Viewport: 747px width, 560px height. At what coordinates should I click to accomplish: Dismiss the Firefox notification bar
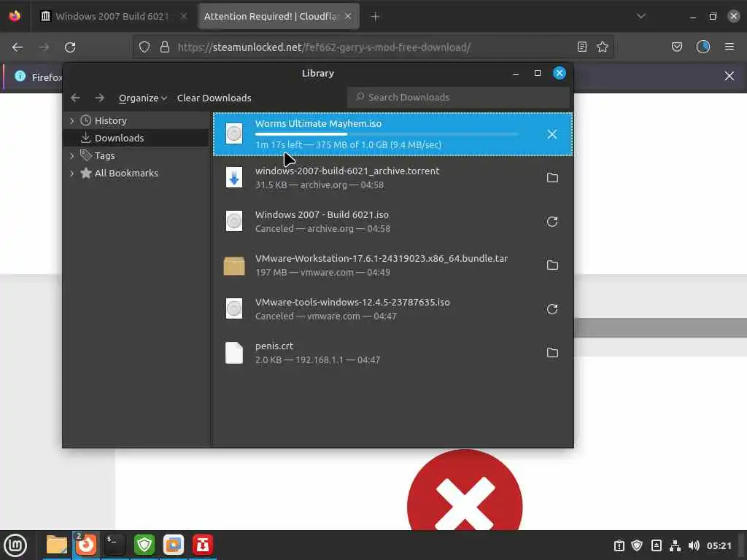point(729,76)
